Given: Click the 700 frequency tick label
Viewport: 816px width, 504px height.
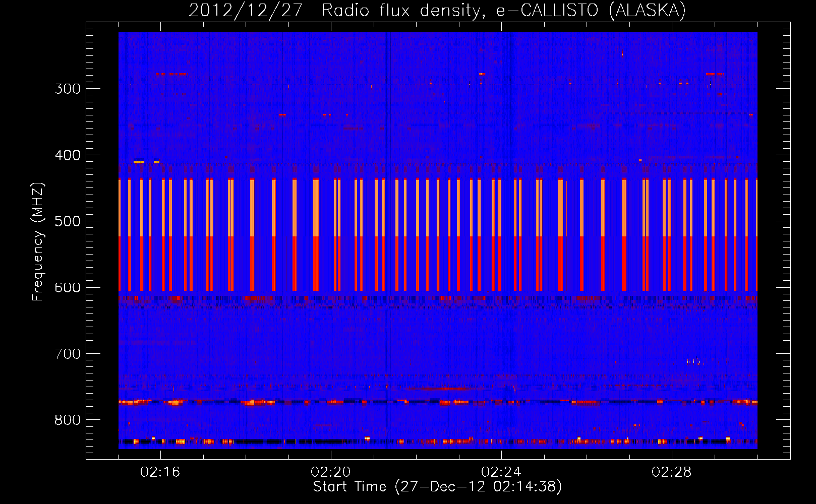Looking at the screenshot, I should 68,354.
